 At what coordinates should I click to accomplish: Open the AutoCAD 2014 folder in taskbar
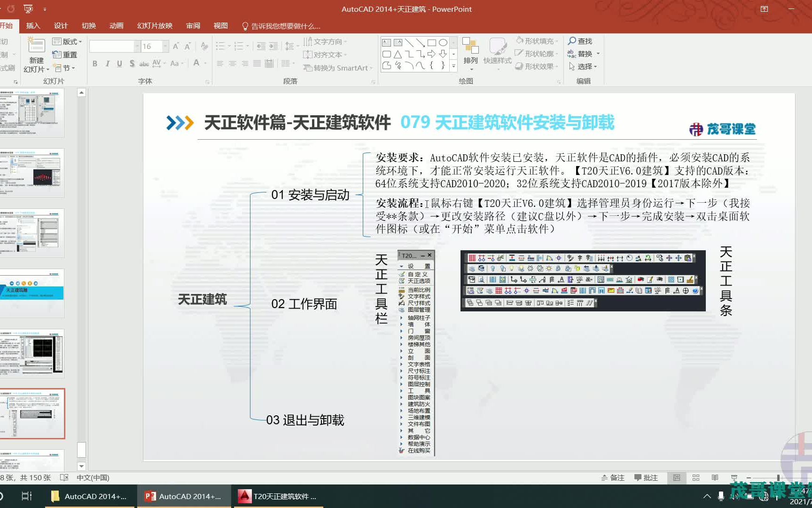point(89,496)
